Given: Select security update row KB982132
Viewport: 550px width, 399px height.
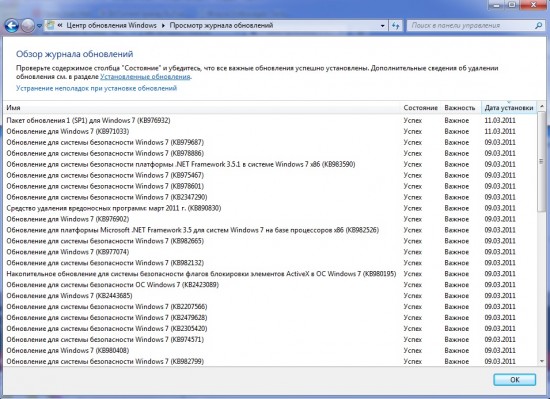Looking at the screenshot, I should click(270, 263).
